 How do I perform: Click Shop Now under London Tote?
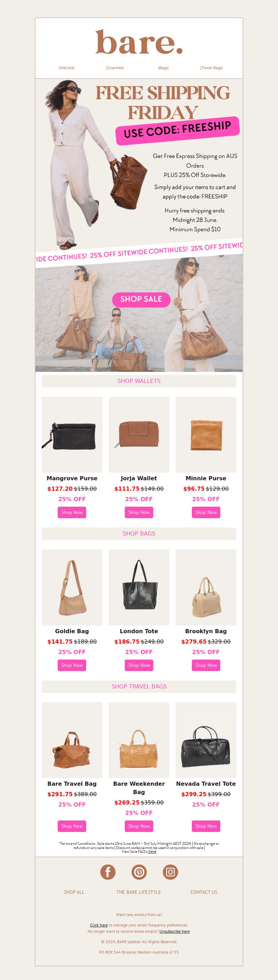click(x=139, y=665)
